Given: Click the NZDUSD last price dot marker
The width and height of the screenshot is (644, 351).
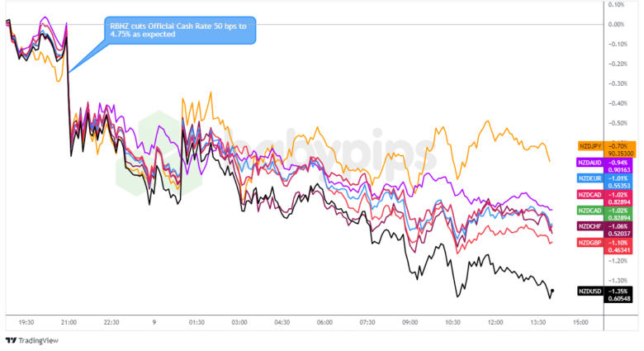Looking at the screenshot, I should click(x=552, y=290).
